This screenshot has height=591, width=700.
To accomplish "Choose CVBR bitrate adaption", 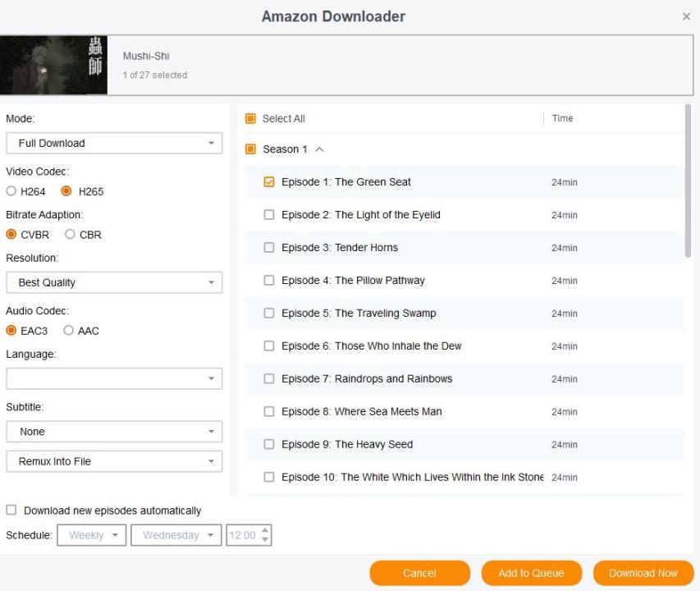I will (x=11, y=234).
